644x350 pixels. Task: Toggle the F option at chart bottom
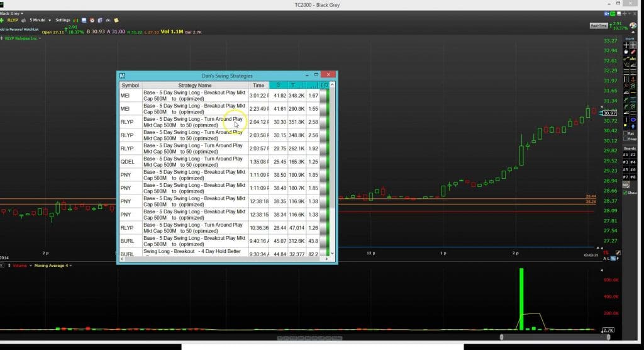pyautogui.click(x=618, y=258)
